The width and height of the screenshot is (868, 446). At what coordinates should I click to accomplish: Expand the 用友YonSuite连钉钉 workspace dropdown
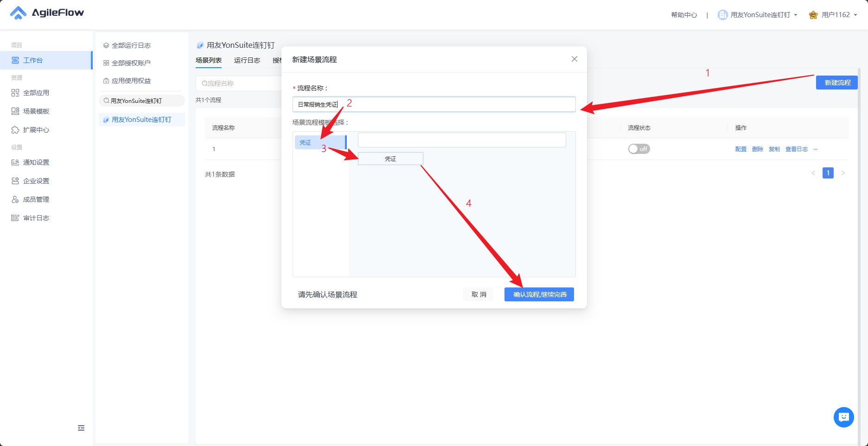(x=758, y=15)
